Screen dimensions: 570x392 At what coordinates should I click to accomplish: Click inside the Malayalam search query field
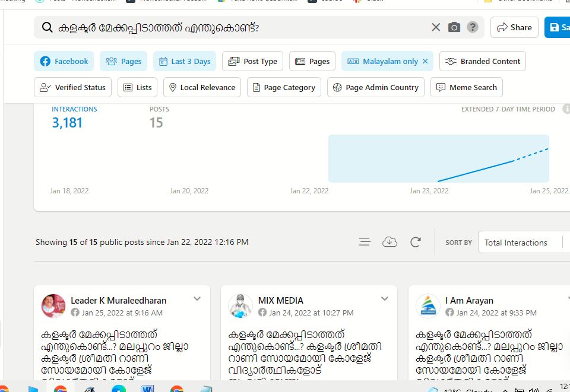tap(237, 27)
